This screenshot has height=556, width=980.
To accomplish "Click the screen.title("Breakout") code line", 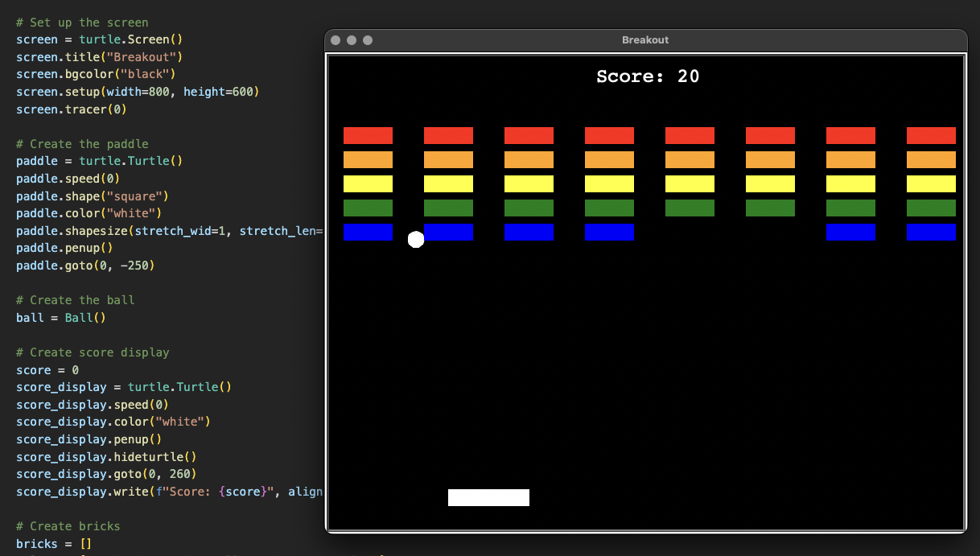I will (100, 57).
